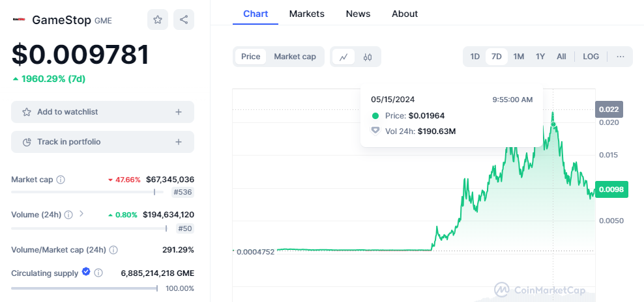Click the verified badge near Circulating supply
The height and width of the screenshot is (302, 644).
coord(86,271)
